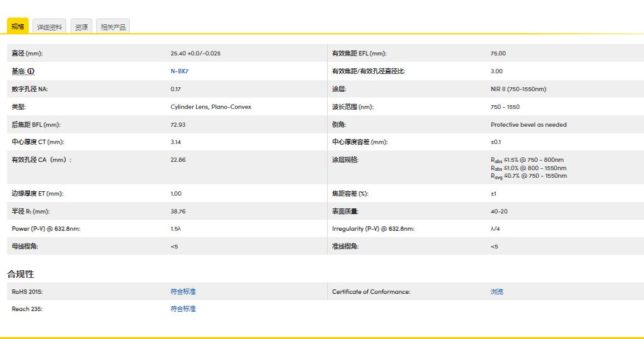
Task: Open the N-BK7 substrate link
Action: (179, 71)
